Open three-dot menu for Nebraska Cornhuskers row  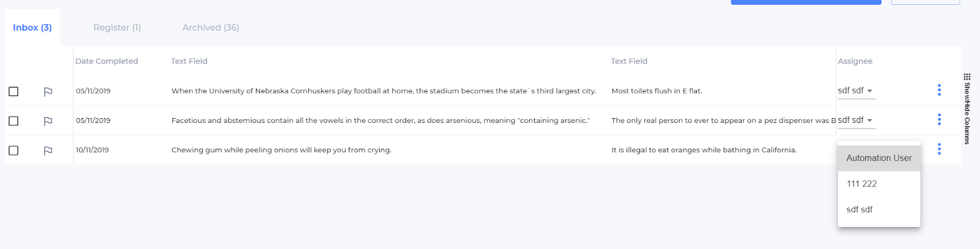939,91
